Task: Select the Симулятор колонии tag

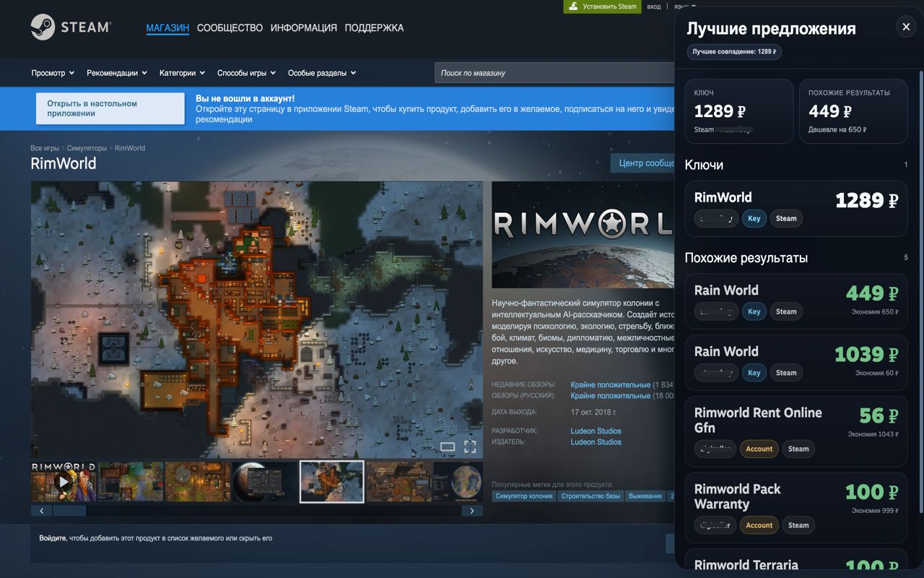Action: point(524,496)
